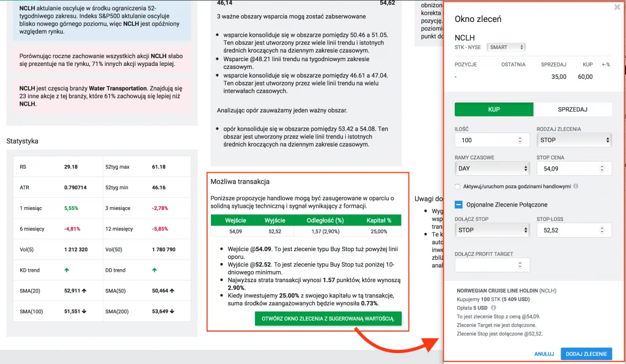Viewport: 626px width, 364px height.
Task: Toggle Opcjonalne Zlecenie Połączone checkbox
Action: click(458, 205)
